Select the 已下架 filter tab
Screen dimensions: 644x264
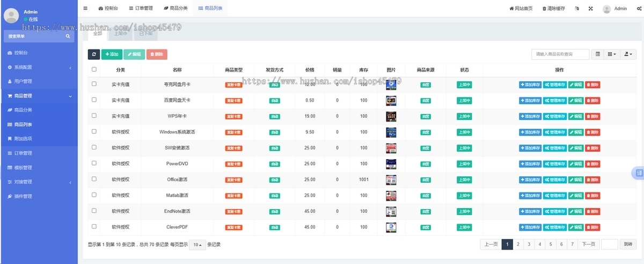click(145, 33)
